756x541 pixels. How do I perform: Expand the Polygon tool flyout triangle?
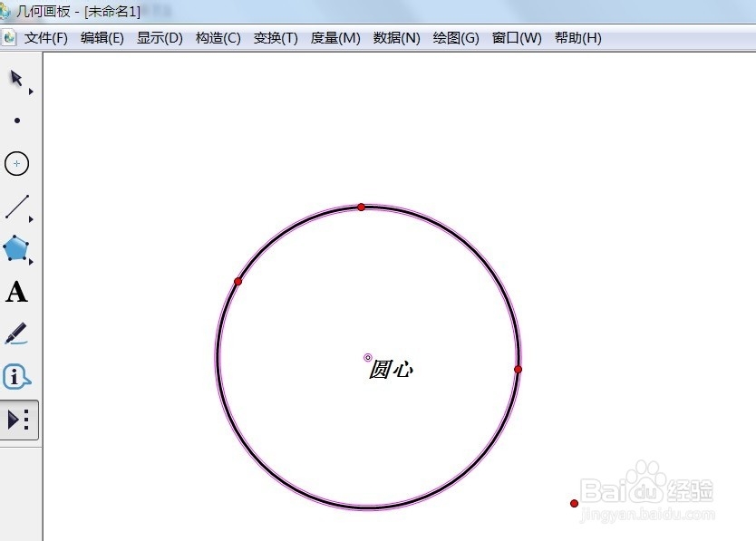31,262
